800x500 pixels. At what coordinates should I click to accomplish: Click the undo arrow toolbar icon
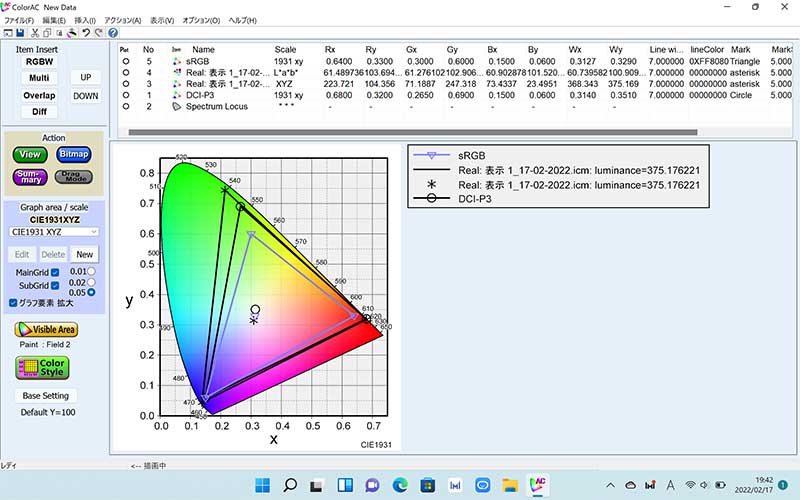tap(87, 33)
